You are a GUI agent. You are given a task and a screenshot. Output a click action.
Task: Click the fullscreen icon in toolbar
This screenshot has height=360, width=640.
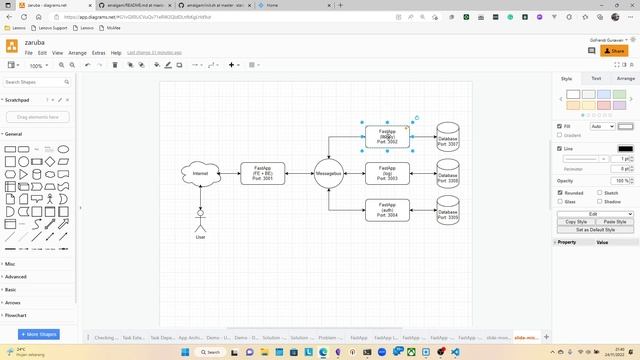click(x=617, y=65)
